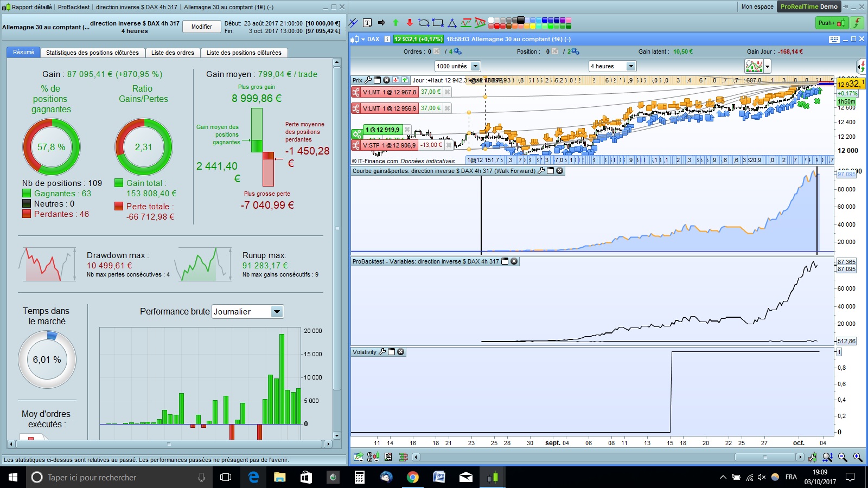Click the Windows search box
Viewport: 868px width, 488px height.
(119, 477)
